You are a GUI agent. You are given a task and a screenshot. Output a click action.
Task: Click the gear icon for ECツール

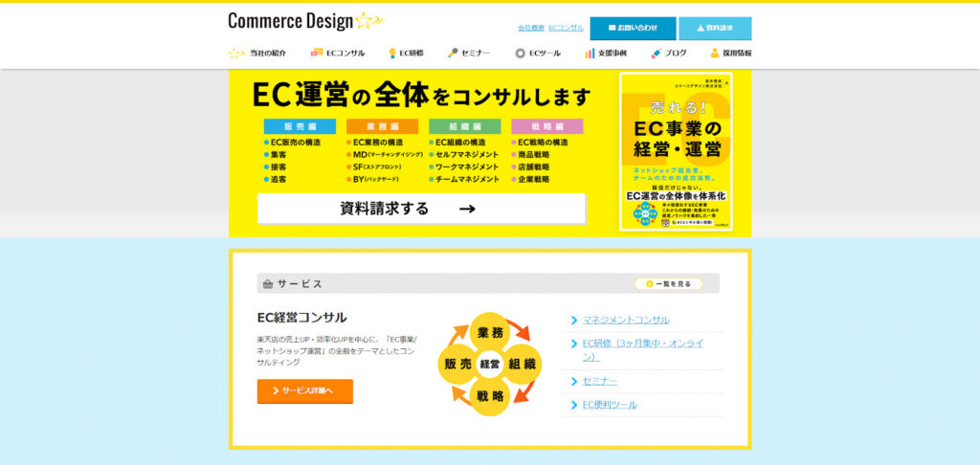click(x=520, y=54)
